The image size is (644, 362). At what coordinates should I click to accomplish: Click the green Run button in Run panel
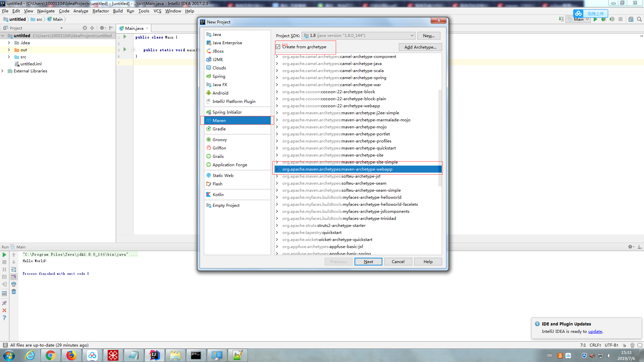coord(4,255)
